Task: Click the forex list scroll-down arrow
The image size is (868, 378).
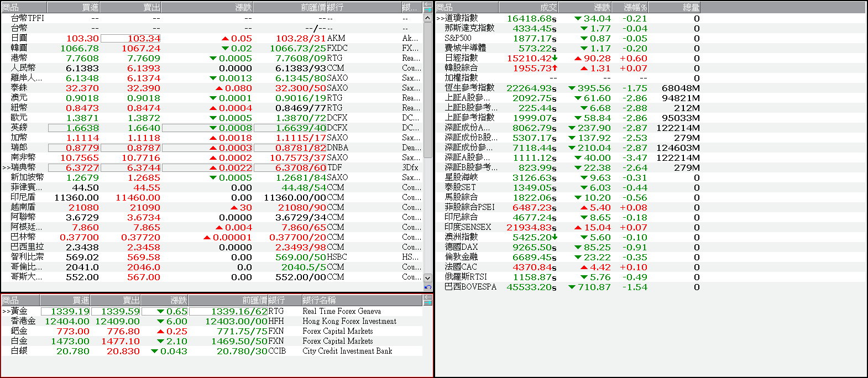Action: (x=428, y=278)
